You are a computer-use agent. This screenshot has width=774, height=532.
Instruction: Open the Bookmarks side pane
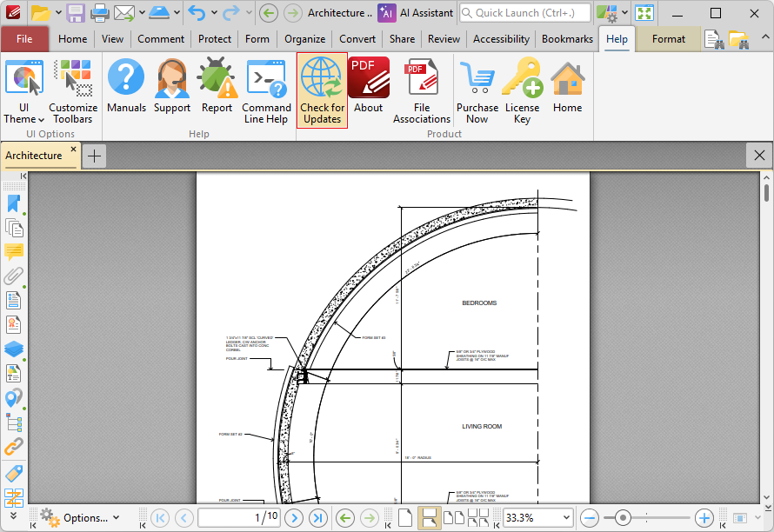[14, 203]
